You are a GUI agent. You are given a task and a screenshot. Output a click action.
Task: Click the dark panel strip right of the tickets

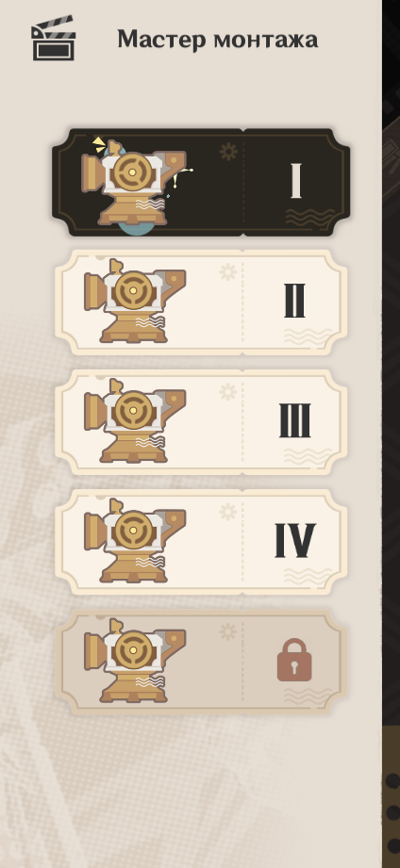pyautogui.click(x=392, y=434)
